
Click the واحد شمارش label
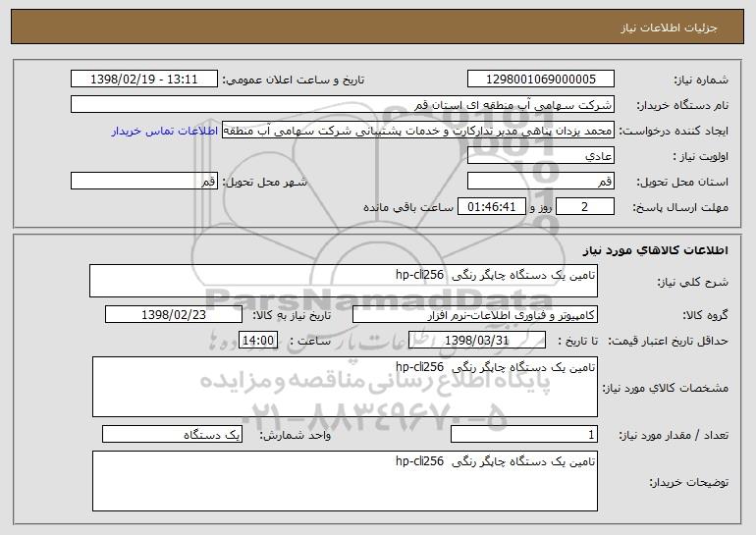[x=296, y=436]
